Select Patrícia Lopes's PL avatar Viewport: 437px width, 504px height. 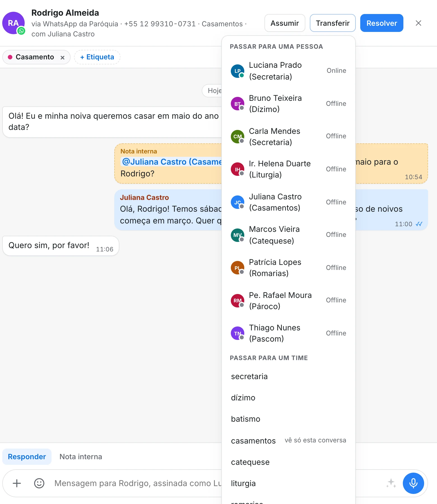coord(238,268)
